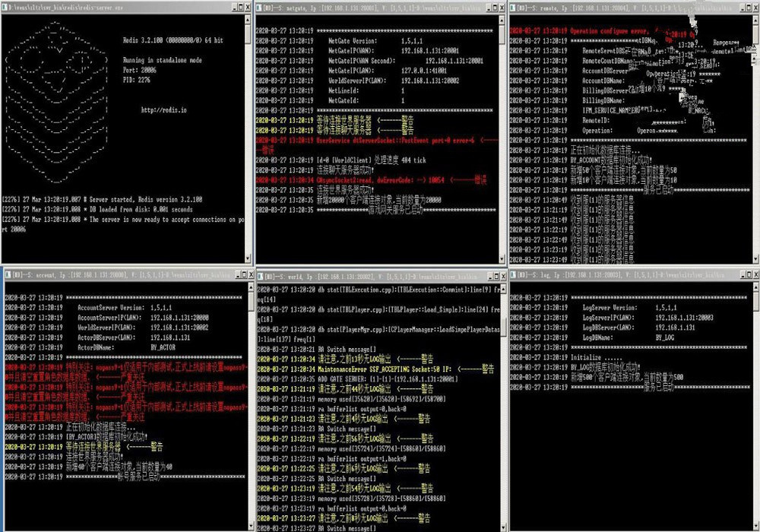Click the remote server console window icon
Image resolution: width=760 pixels, height=532 pixels.
pos(515,8)
